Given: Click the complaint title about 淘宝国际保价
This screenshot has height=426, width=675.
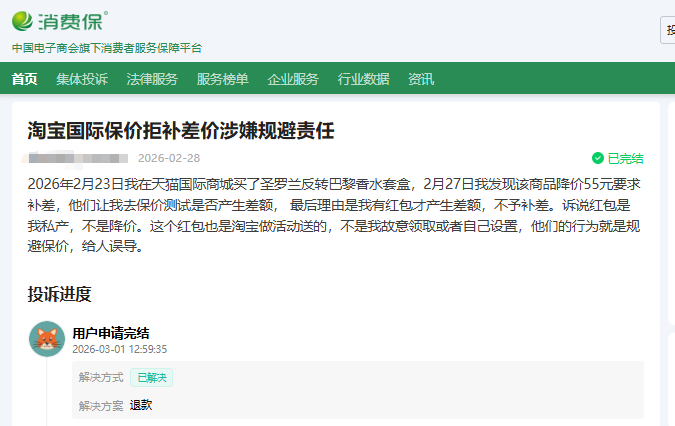Looking at the screenshot, I should [x=180, y=130].
